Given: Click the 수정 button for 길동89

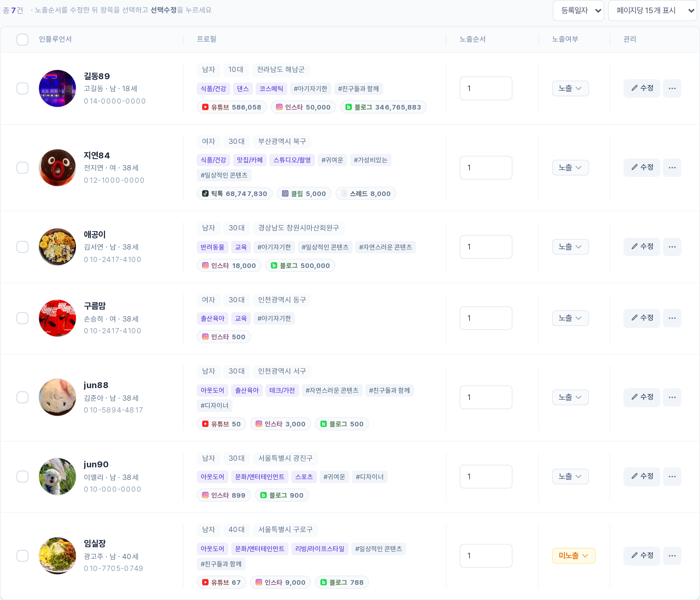Looking at the screenshot, I should click(x=642, y=88).
